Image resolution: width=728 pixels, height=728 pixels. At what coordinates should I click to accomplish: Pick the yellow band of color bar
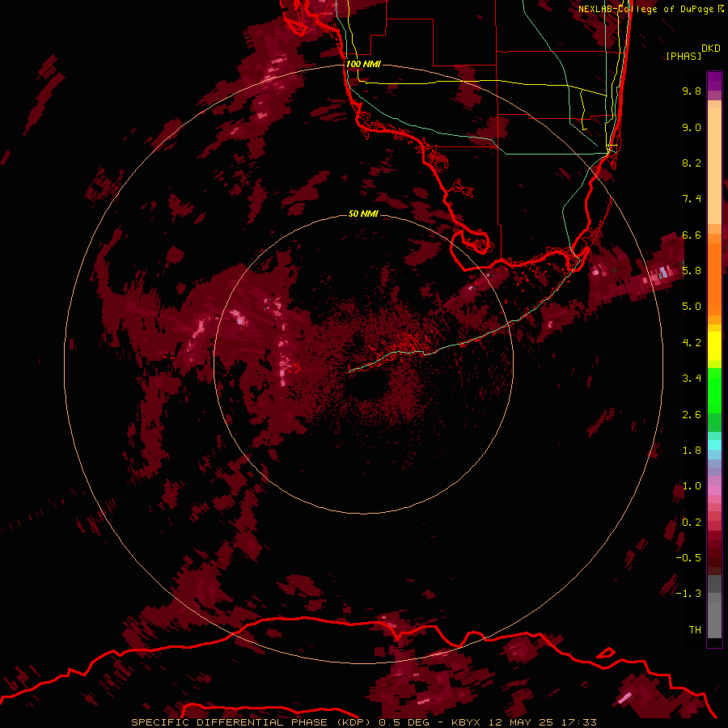pos(714,346)
